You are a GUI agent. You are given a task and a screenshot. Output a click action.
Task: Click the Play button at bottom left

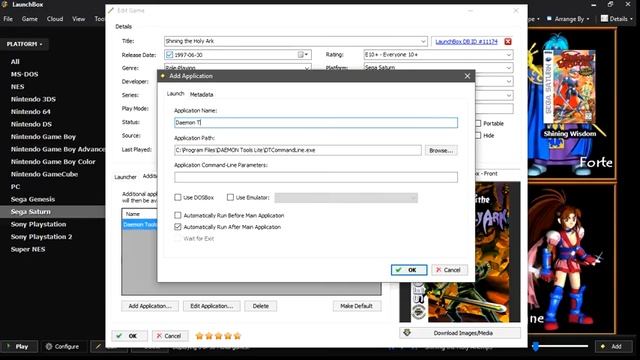point(19,347)
